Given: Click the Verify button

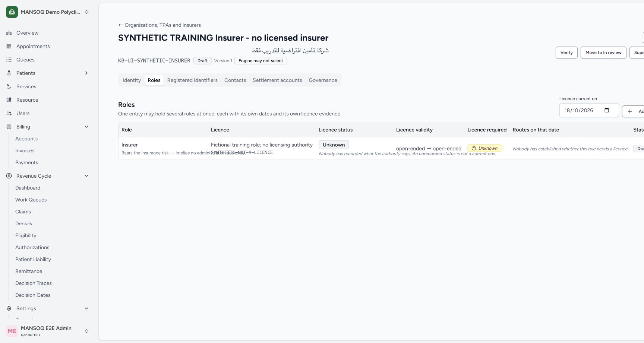Looking at the screenshot, I should click(x=566, y=53).
